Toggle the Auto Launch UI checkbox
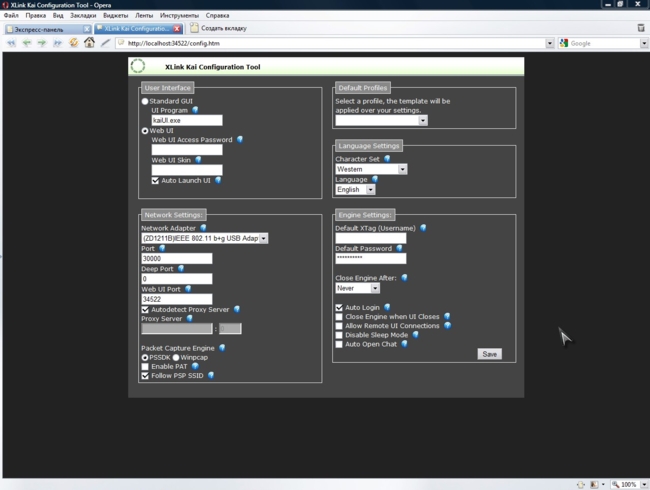This screenshot has width=650, height=490. click(155, 180)
